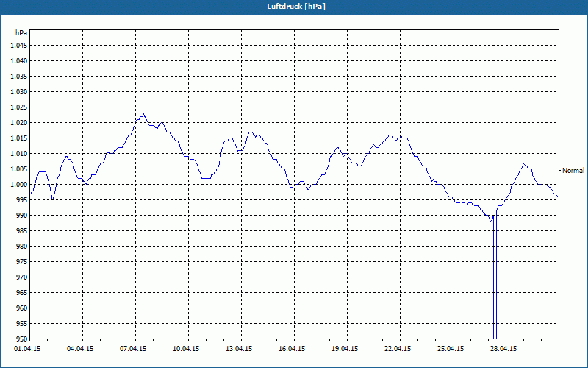This screenshot has height=368, width=588.
Task: Select the '1.020' y-axis label
Action: coord(19,123)
